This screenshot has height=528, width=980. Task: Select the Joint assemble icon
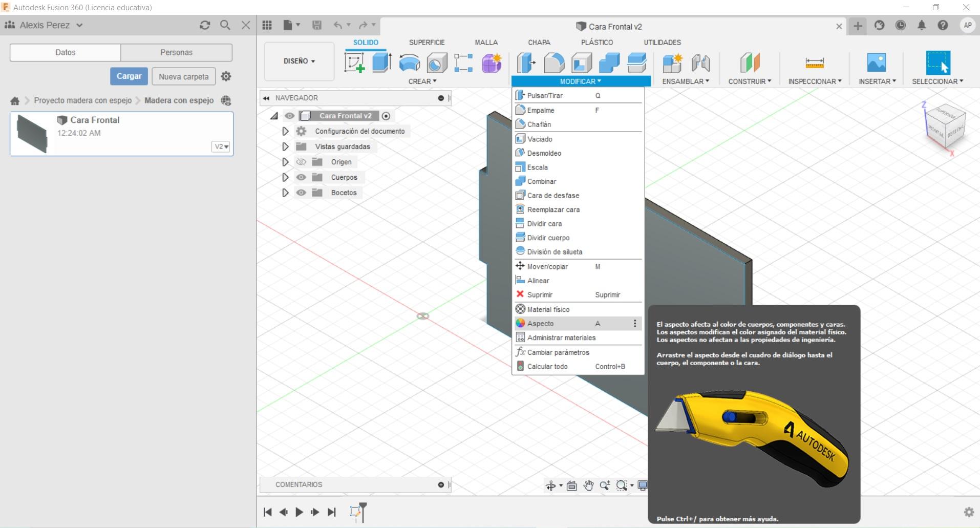[x=700, y=63]
